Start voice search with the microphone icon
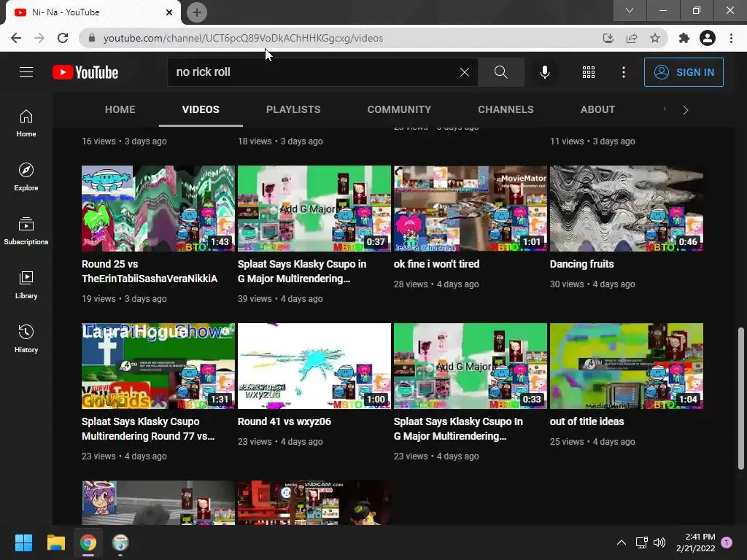The height and width of the screenshot is (560, 747). pyautogui.click(x=544, y=72)
